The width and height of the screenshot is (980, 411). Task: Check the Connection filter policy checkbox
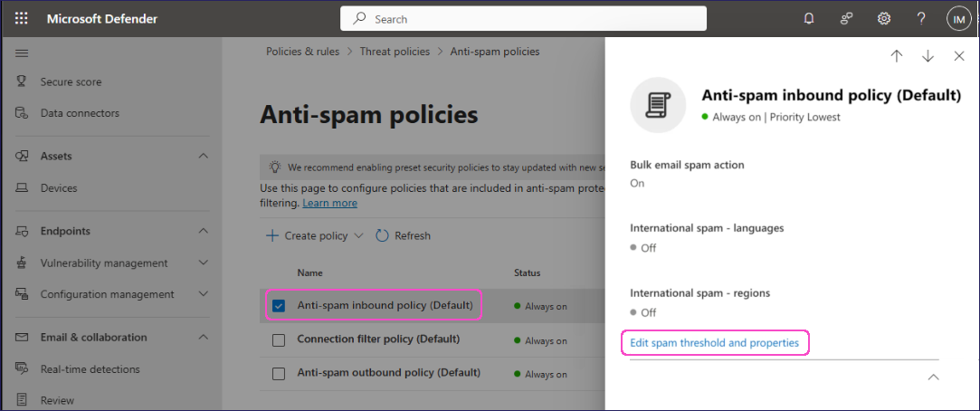tap(279, 339)
